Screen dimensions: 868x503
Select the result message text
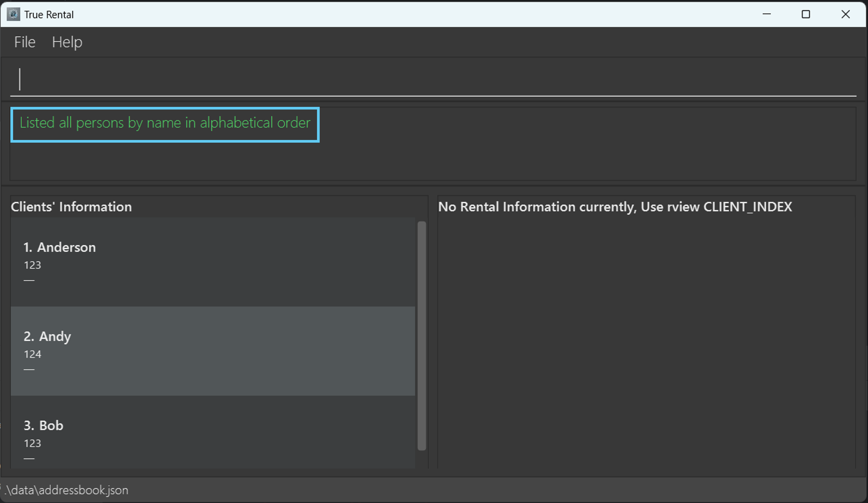tap(165, 123)
